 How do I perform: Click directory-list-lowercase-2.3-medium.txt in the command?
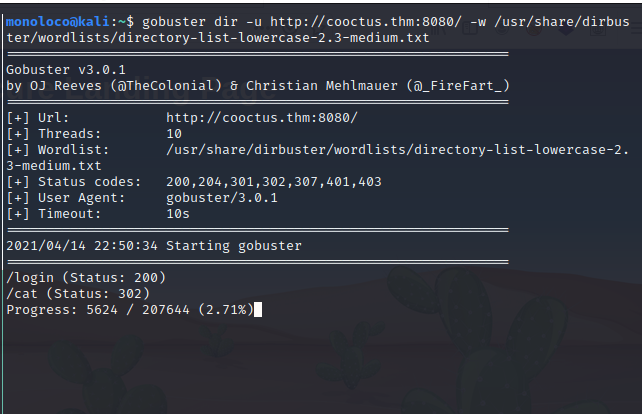point(274,38)
